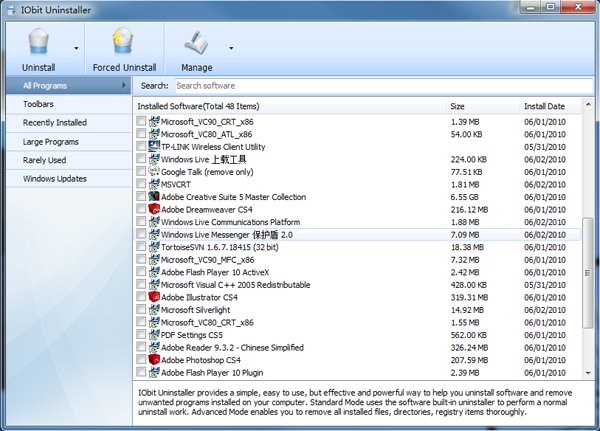Click the Uninstall trash can icon

[x=39, y=42]
